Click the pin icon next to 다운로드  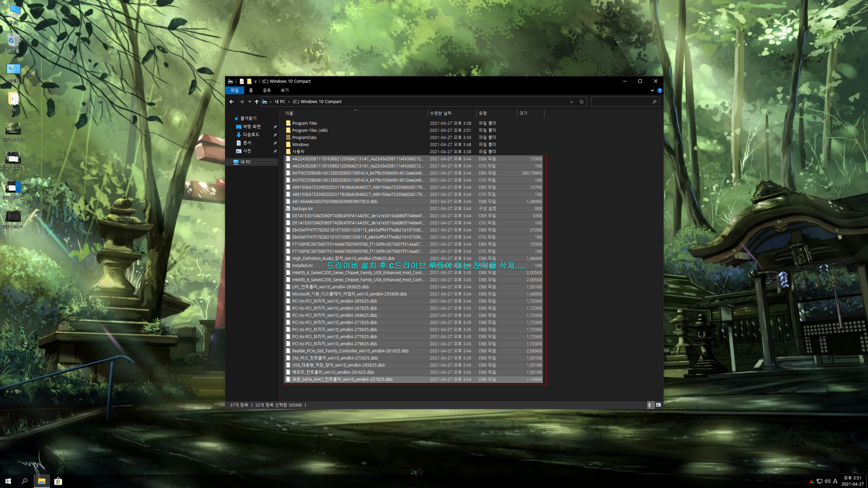(x=275, y=135)
